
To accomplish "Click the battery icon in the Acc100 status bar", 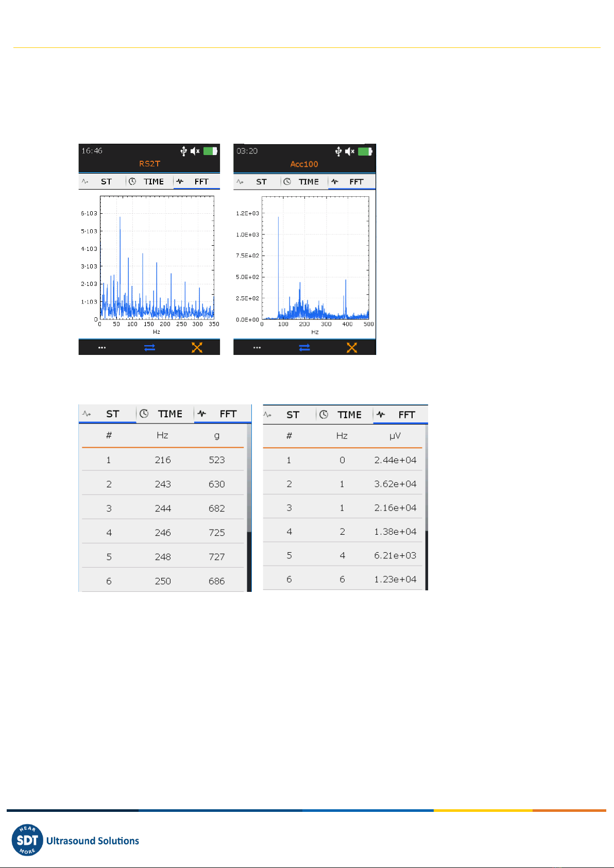I will tap(365, 151).
